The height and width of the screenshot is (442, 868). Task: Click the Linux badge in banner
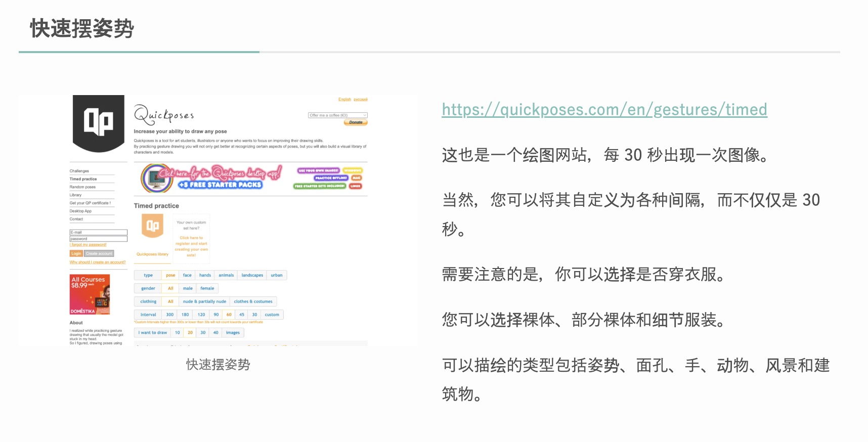[x=356, y=186]
